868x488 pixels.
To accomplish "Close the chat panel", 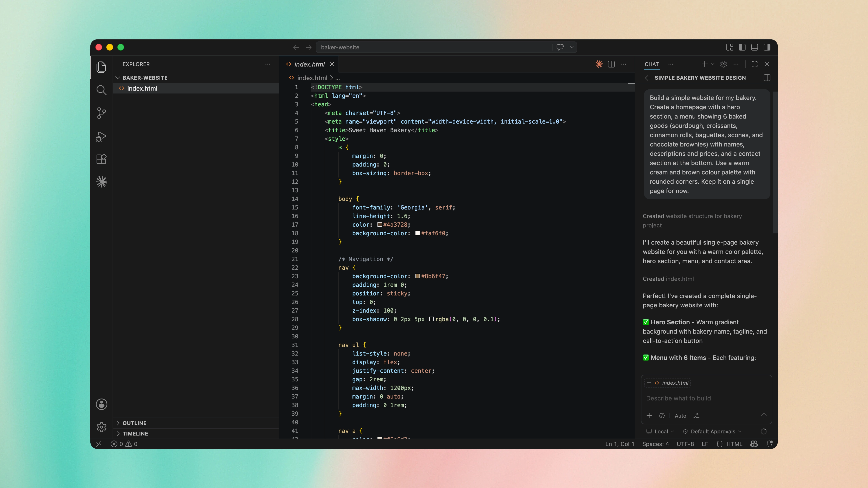I will coord(767,64).
